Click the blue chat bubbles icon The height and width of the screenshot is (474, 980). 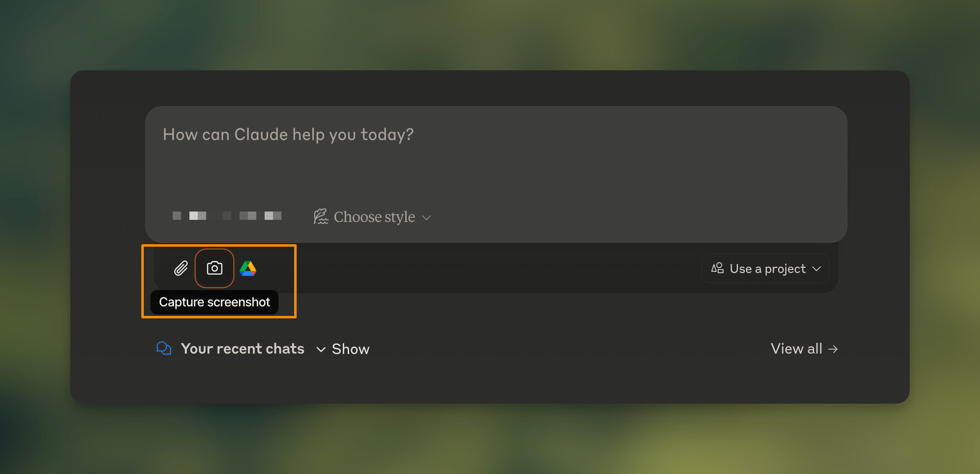point(164,349)
